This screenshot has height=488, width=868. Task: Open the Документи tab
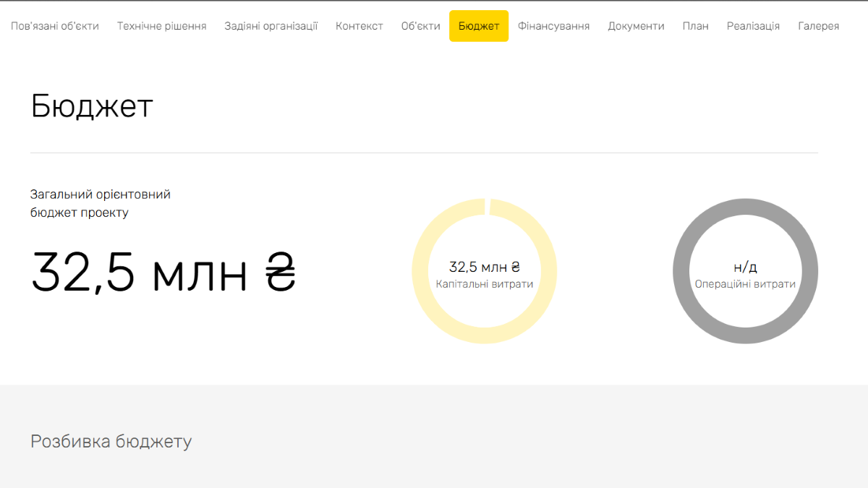[636, 26]
